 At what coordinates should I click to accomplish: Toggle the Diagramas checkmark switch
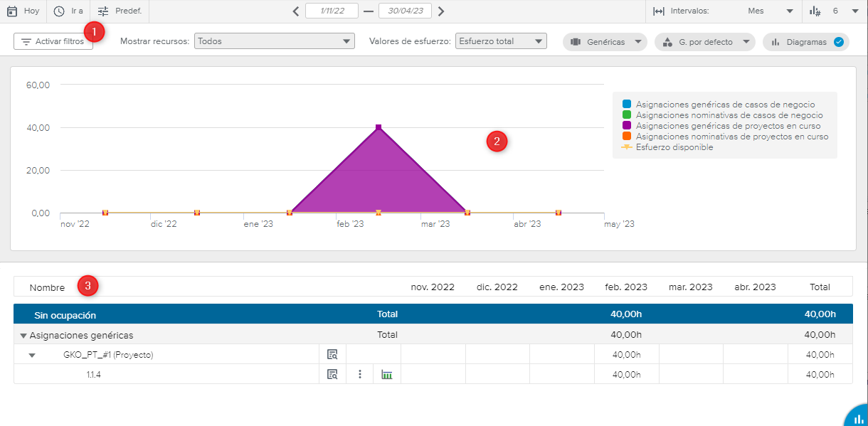click(x=838, y=42)
